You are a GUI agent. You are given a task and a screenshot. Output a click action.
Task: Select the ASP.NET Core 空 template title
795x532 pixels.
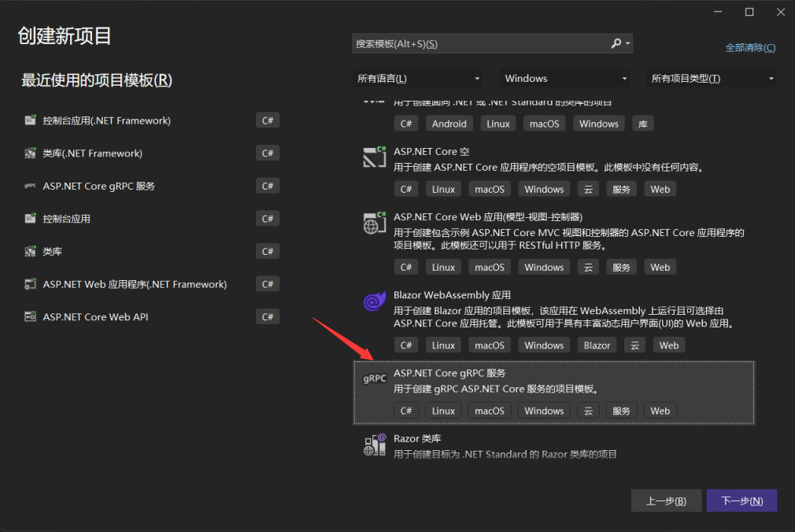[431, 152]
